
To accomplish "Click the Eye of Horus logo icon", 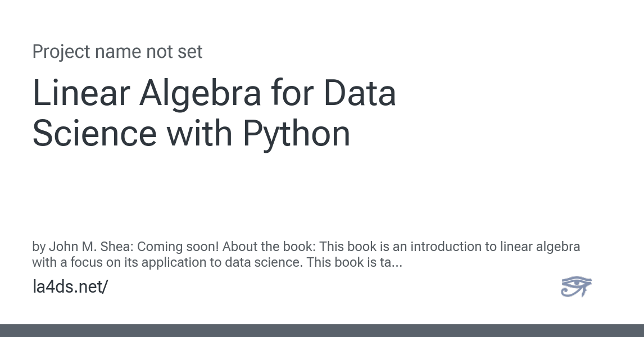I will tap(576, 286).
